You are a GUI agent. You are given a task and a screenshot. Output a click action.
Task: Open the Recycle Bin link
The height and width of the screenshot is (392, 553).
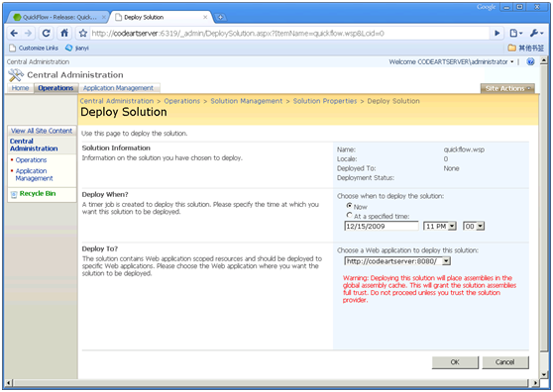[x=38, y=193]
